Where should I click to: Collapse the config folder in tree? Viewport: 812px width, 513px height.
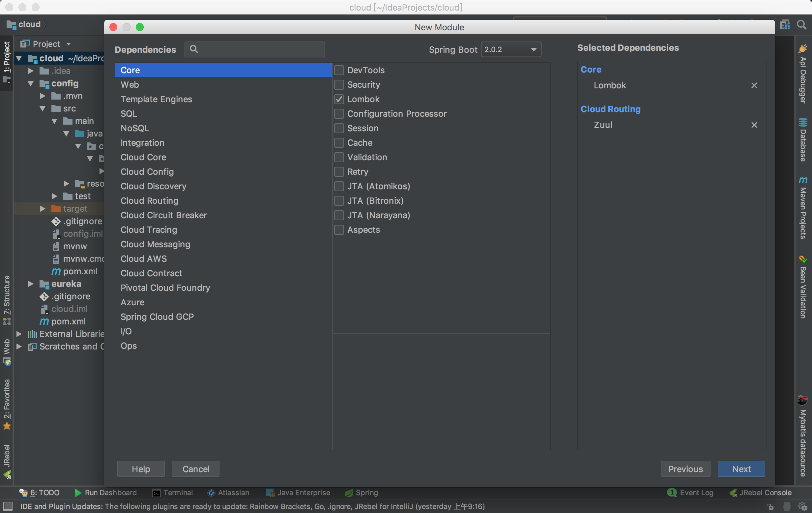coord(31,83)
